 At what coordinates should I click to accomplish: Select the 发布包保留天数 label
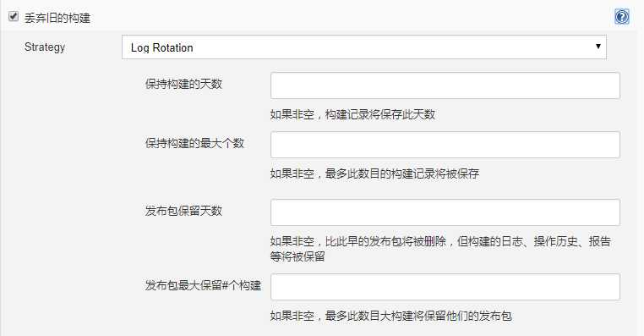coord(183,211)
